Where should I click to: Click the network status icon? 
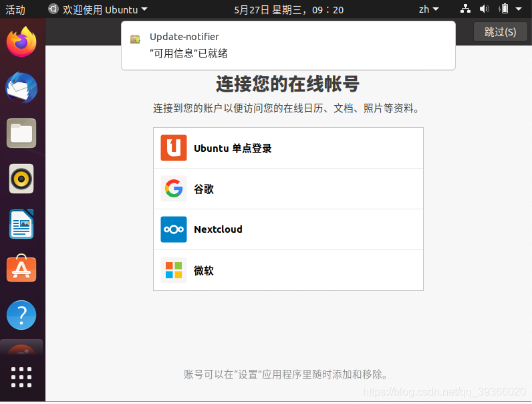[465, 9]
